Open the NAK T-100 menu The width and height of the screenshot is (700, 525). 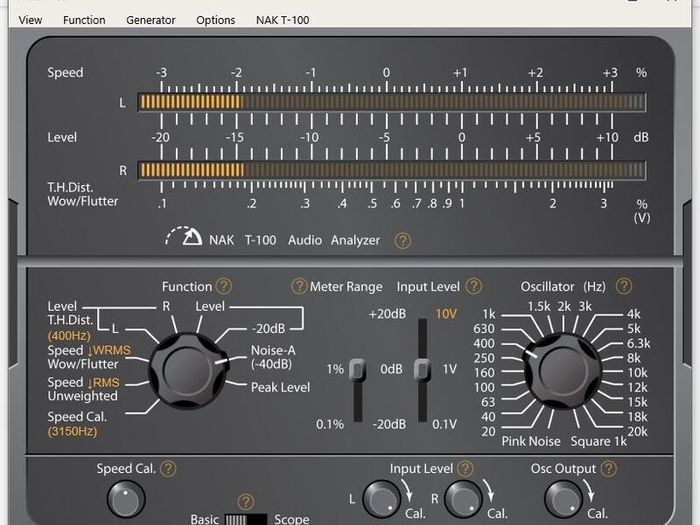283,20
